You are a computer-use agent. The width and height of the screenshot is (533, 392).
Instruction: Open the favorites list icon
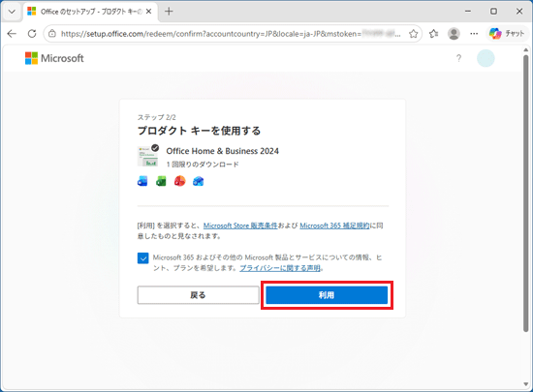[433, 34]
